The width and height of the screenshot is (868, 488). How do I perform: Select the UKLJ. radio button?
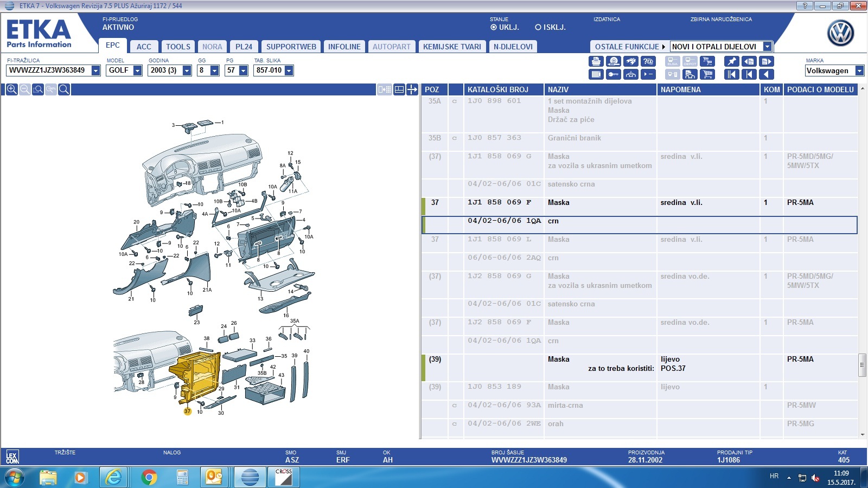pyautogui.click(x=494, y=27)
